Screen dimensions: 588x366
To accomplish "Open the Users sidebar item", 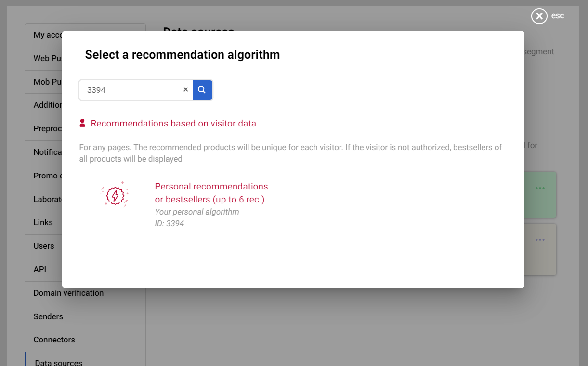I will pyautogui.click(x=44, y=246).
